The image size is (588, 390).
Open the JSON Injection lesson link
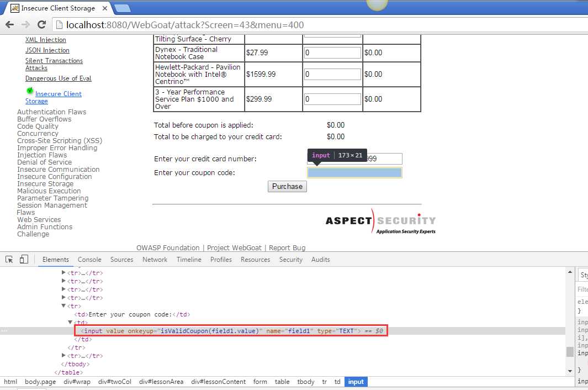pos(47,50)
